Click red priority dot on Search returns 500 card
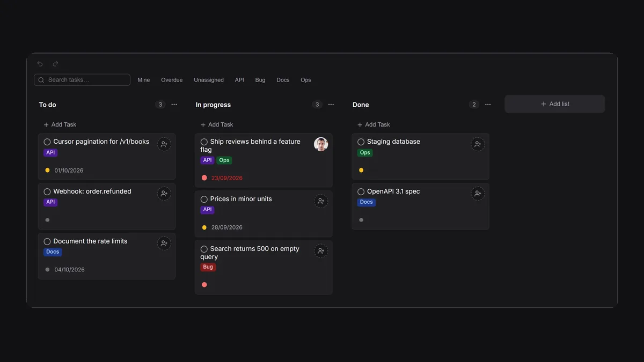644x362 pixels. [204, 284]
